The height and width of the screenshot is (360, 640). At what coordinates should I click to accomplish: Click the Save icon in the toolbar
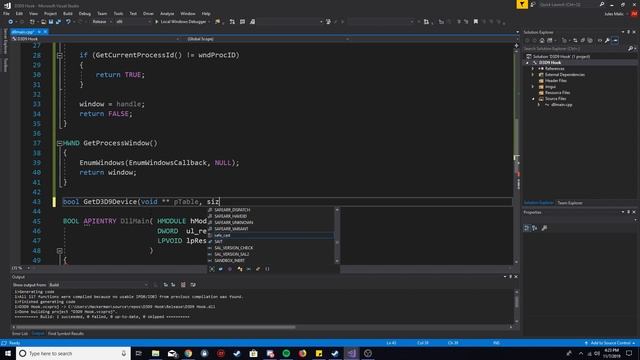tap(51, 22)
